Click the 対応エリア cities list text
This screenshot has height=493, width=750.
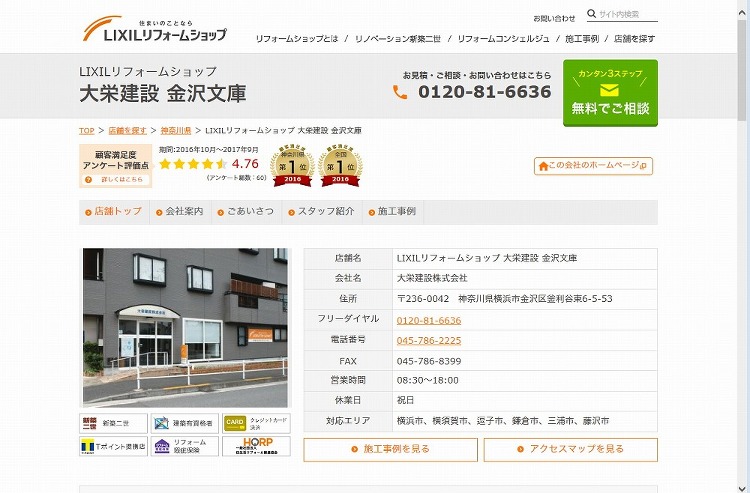pos(503,421)
